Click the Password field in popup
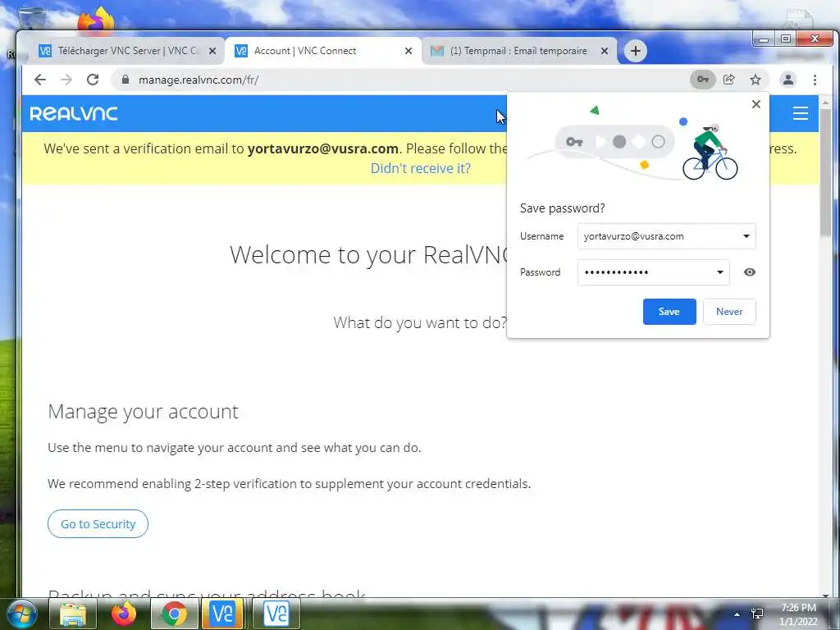 pyautogui.click(x=653, y=272)
